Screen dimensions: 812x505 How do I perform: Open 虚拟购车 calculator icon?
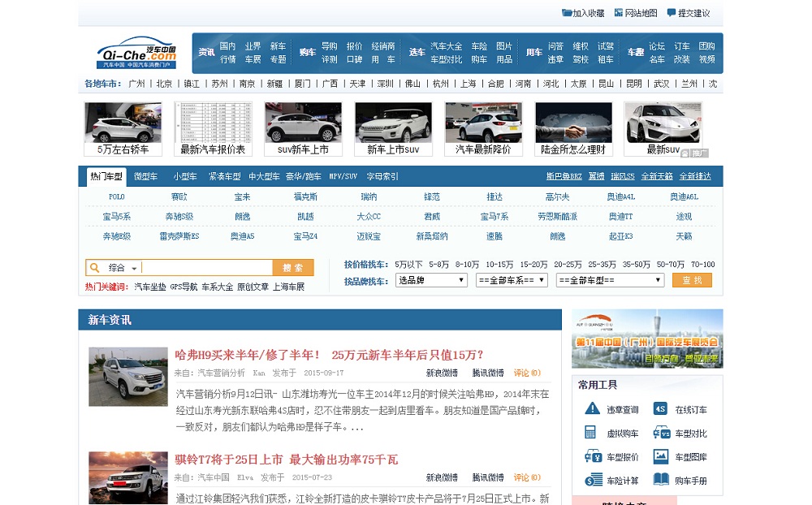coord(590,433)
